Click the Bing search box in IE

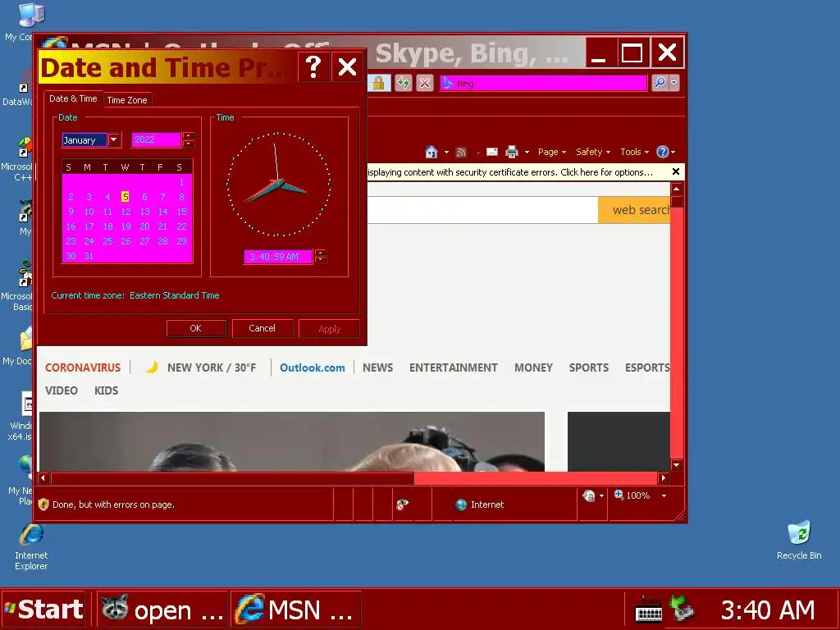click(x=543, y=83)
